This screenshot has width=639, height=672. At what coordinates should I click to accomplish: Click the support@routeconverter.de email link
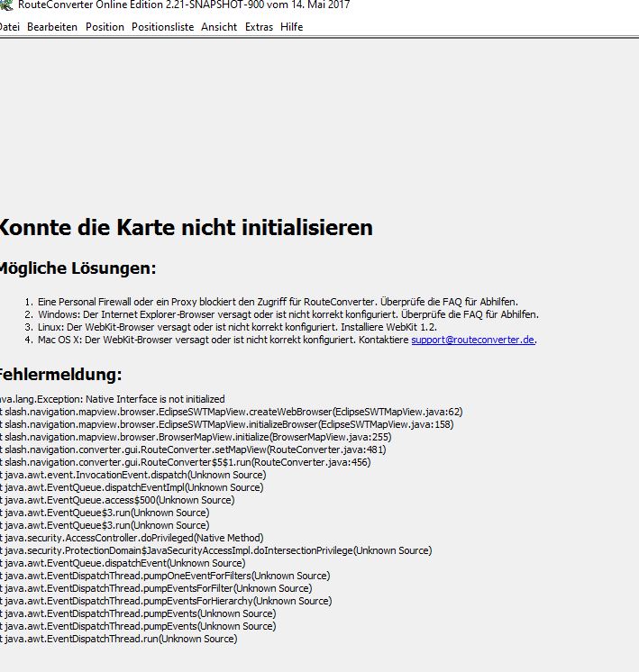pos(473,341)
